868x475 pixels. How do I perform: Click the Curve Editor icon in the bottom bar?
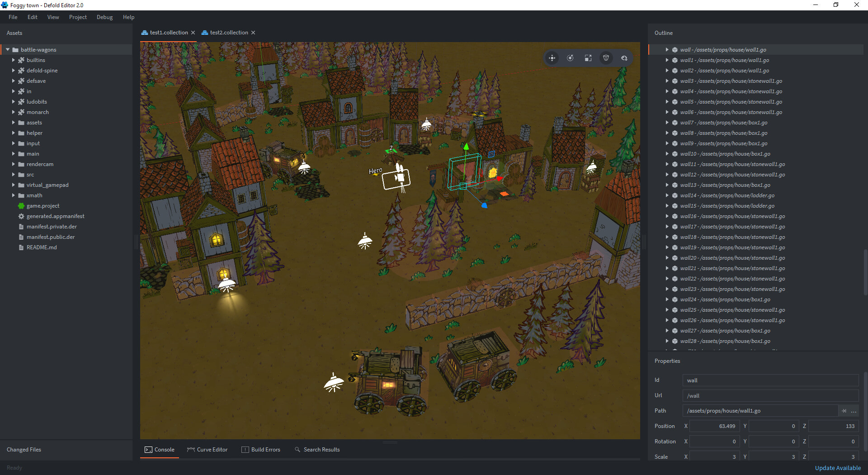(x=190, y=449)
